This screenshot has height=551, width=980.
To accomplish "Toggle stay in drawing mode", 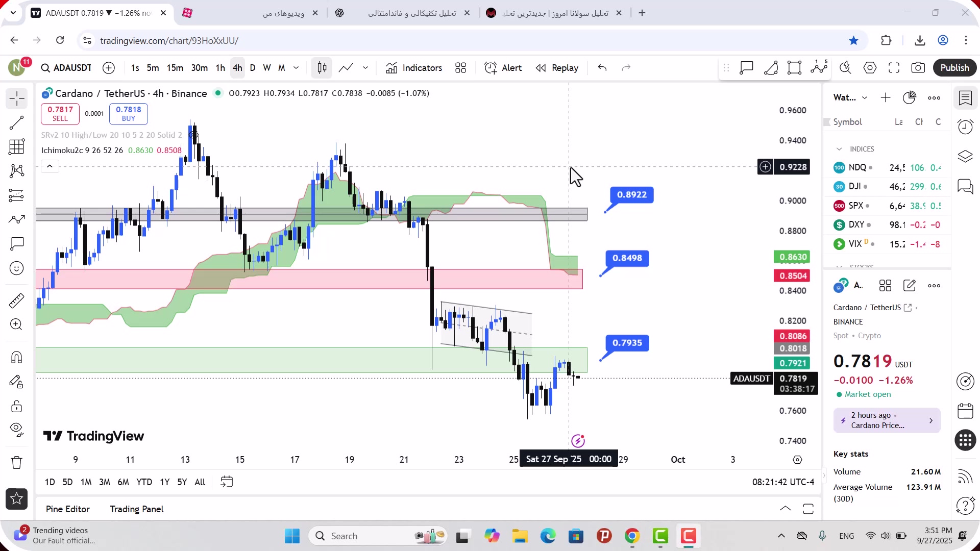I will pyautogui.click(x=16, y=382).
